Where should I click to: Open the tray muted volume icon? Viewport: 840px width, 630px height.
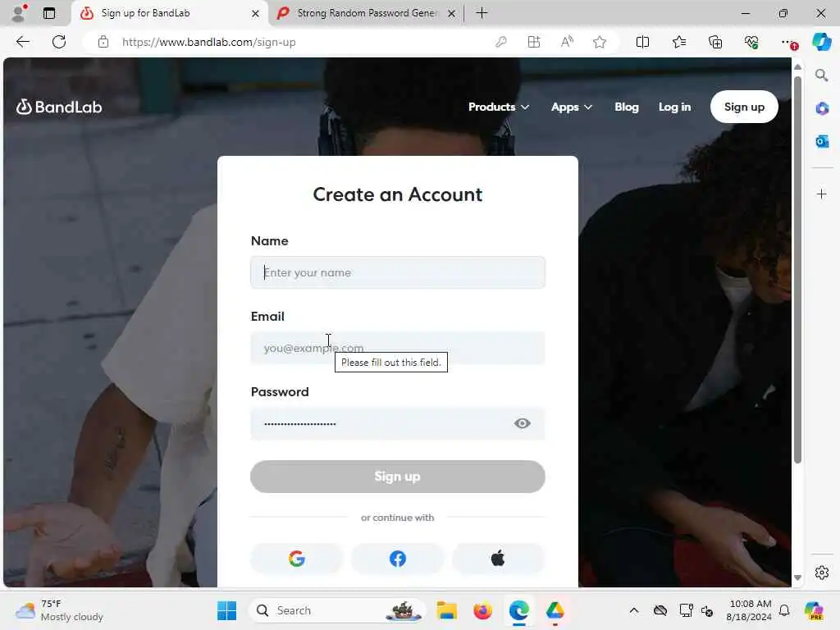[x=707, y=611]
